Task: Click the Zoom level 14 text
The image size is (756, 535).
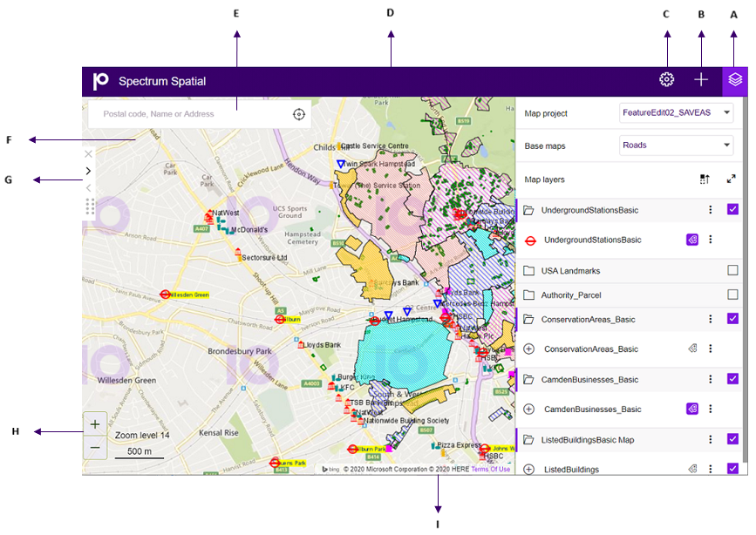Action: (142, 435)
